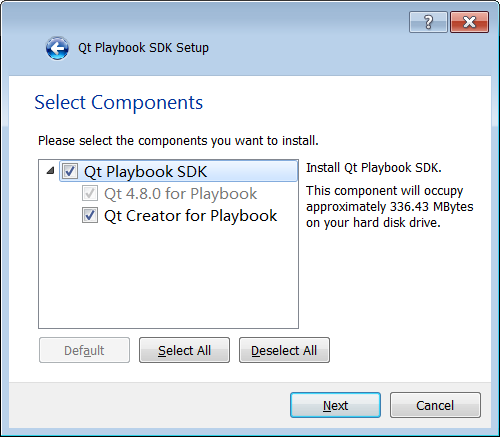
Task: Cancel the SDK installation
Action: pyautogui.click(x=435, y=405)
